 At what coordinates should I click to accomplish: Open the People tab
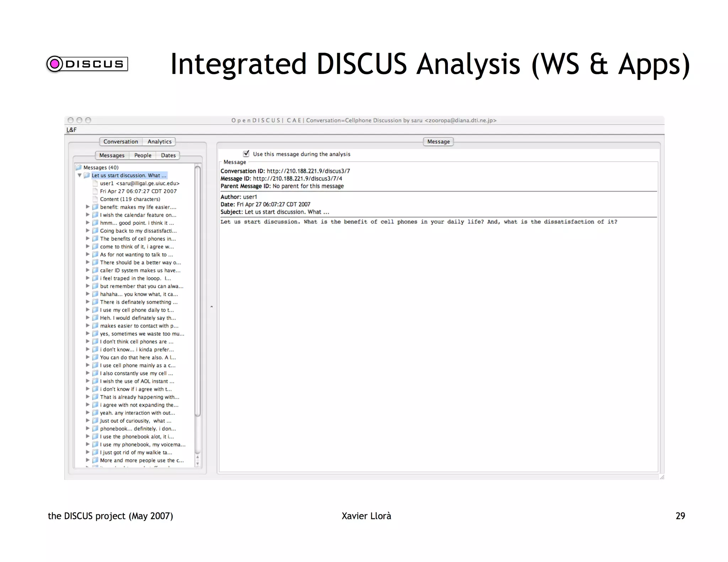[143, 156]
